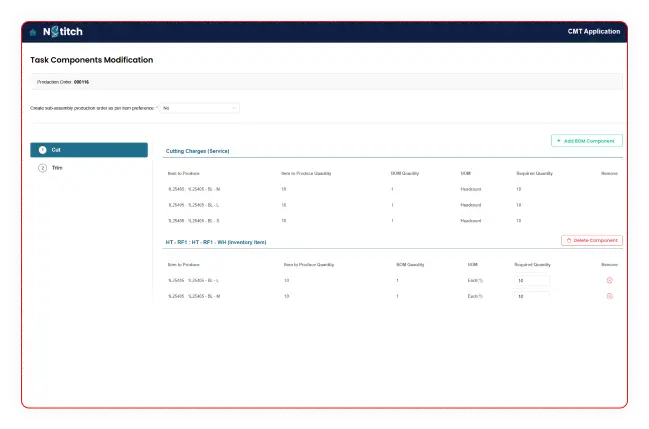649x429 pixels.
Task: Remove the BL - L row from HT - RF1 component
Action: (609, 280)
